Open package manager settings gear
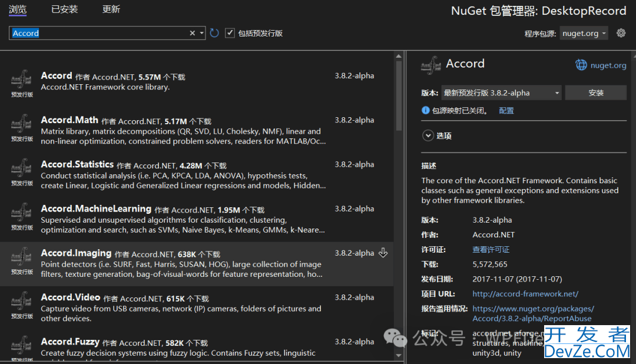Screen dimensions: 636x364 pyautogui.click(x=621, y=33)
